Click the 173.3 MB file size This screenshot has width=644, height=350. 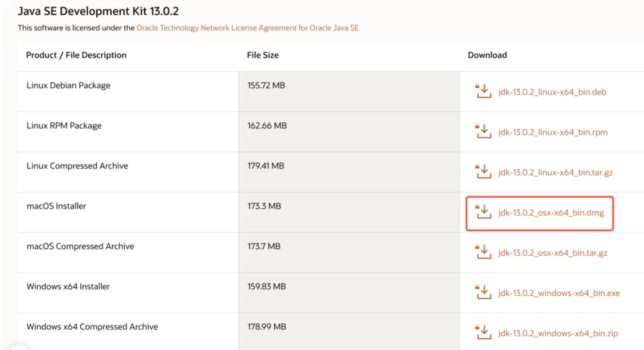[x=264, y=206]
